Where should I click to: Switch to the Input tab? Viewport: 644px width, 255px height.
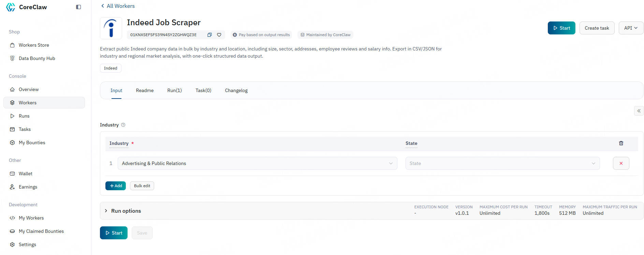(x=116, y=90)
